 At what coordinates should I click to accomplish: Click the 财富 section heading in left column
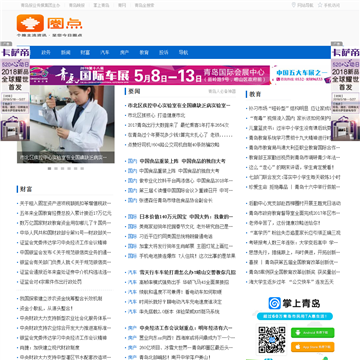coord(26,189)
